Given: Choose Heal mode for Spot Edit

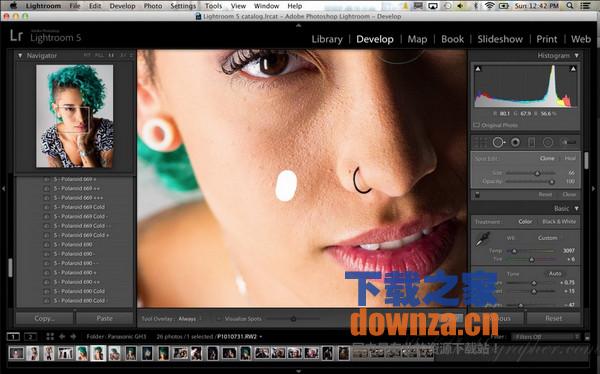Looking at the screenshot, I should click(x=570, y=158).
